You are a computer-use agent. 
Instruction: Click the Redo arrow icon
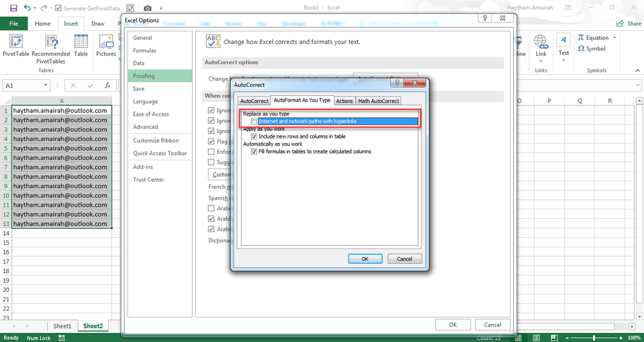[x=44, y=8]
